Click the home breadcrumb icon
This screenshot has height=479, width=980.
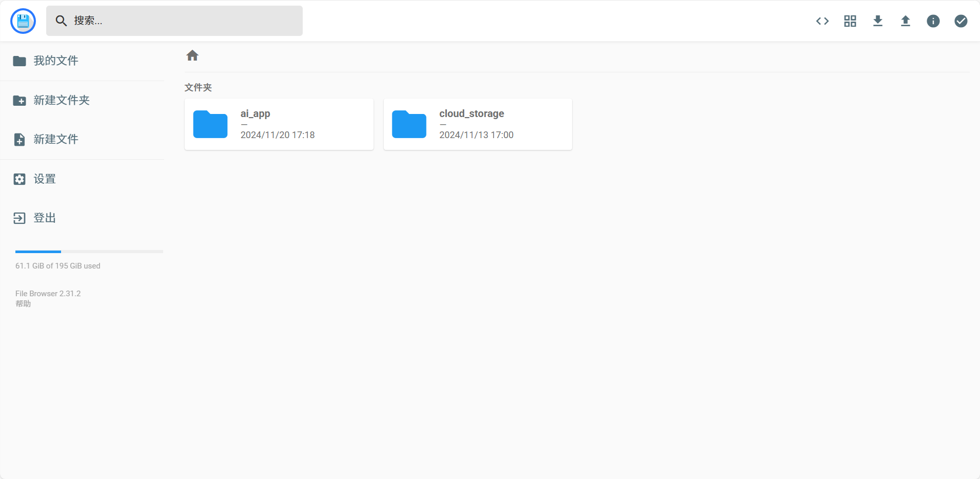pyautogui.click(x=192, y=55)
